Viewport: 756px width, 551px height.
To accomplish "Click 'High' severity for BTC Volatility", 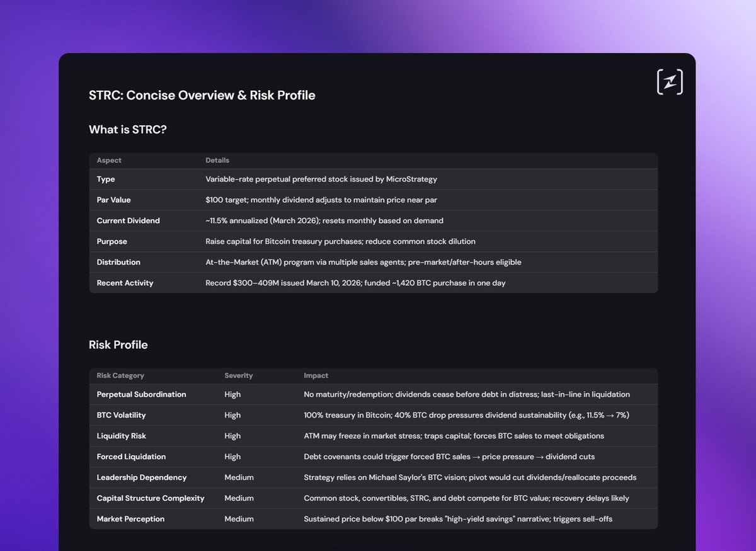I will 232,416.
